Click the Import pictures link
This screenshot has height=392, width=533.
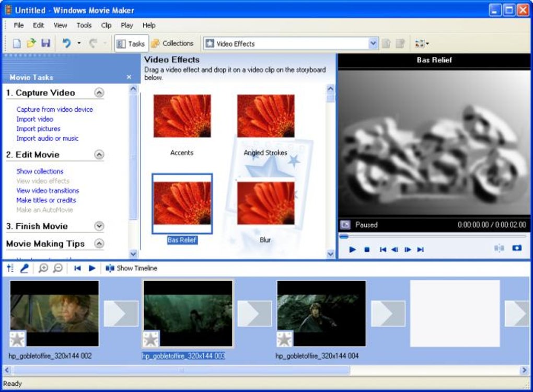point(38,129)
